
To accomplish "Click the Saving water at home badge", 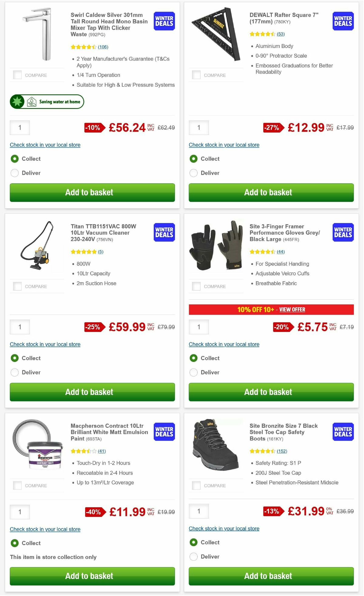I will coord(46,102).
